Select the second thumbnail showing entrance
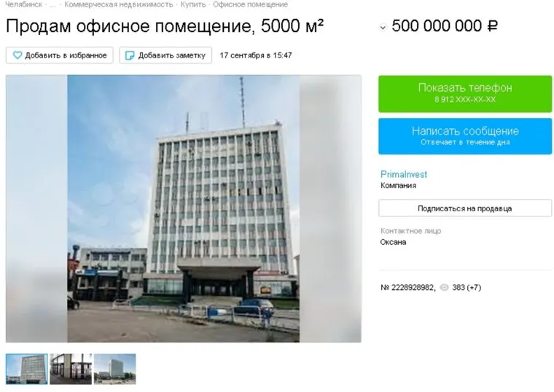554x392 pixels. click(x=71, y=369)
